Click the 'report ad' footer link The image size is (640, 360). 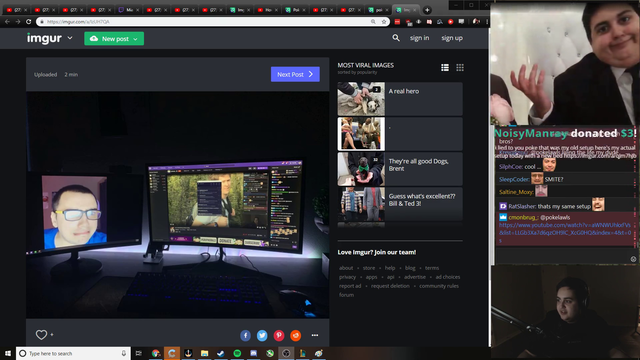click(350, 286)
